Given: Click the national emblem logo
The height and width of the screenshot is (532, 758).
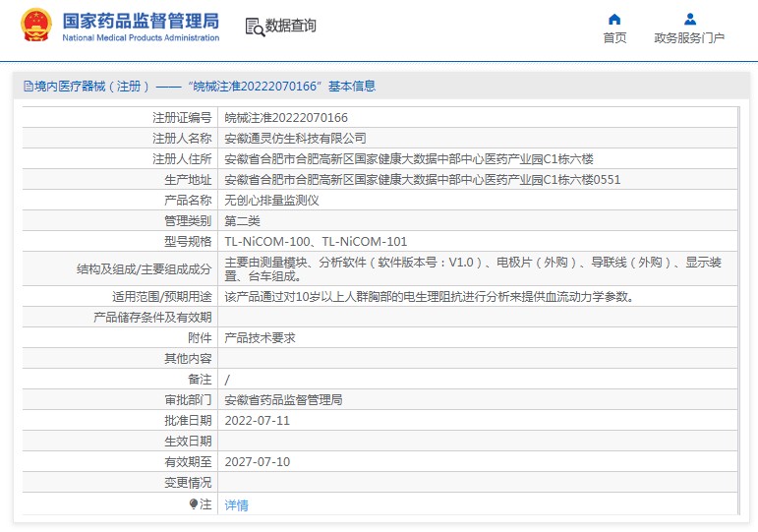Looking at the screenshot, I should [x=36, y=26].
